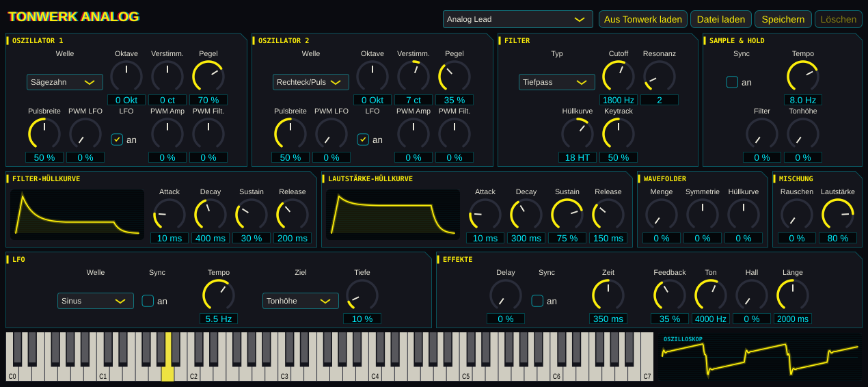Click Oszillator 1 PWM LFO knob

[85, 134]
